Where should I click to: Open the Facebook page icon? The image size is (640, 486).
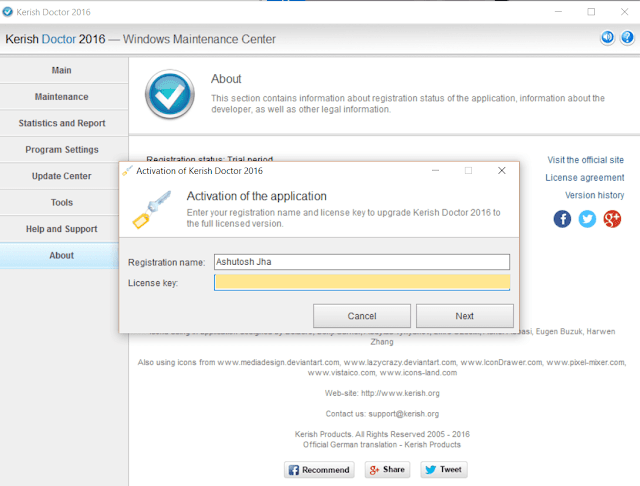562,219
